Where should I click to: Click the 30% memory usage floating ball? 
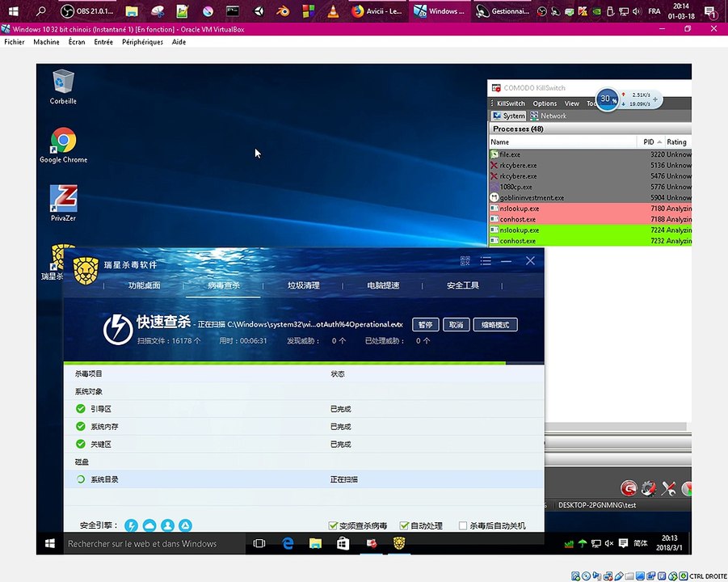coord(606,99)
